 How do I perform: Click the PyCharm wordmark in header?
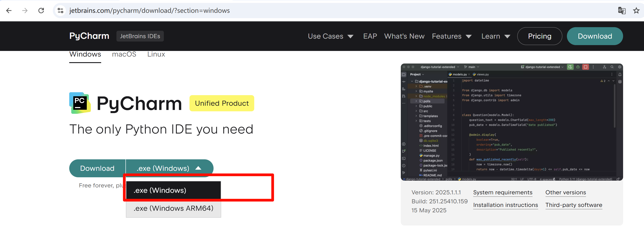click(89, 36)
